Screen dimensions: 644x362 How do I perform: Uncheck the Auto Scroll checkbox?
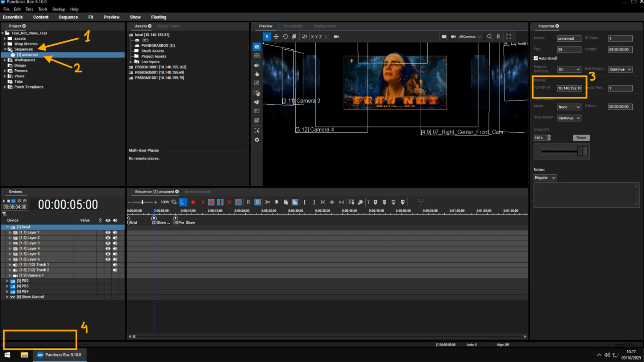[536, 58]
